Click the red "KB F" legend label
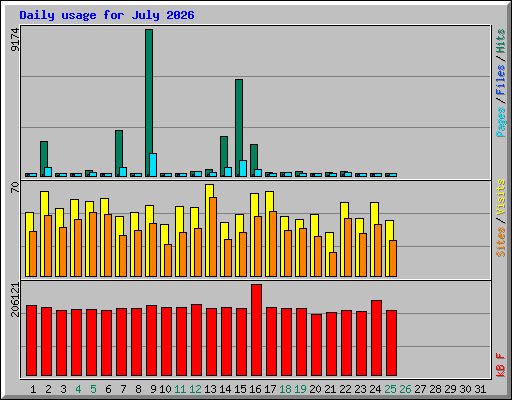Screen dimensions: 512x400 [500, 365]
